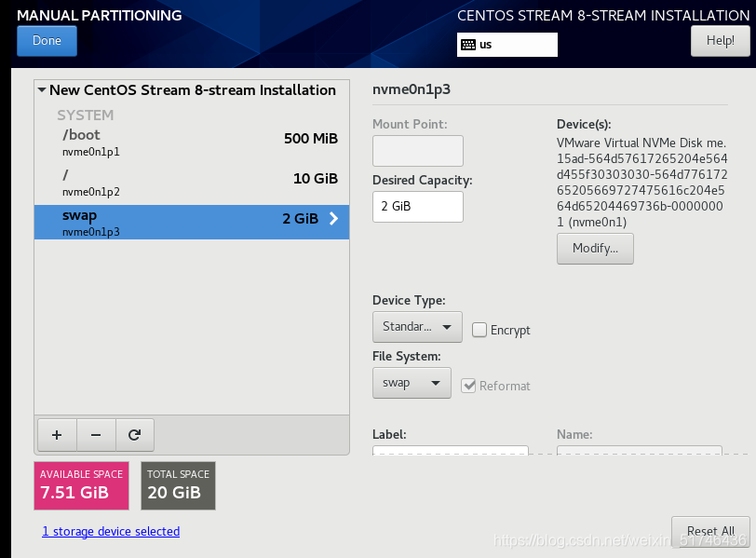The width and height of the screenshot is (756, 558).
Task: Click the Modify... devices button
Action: click(595, 249)
